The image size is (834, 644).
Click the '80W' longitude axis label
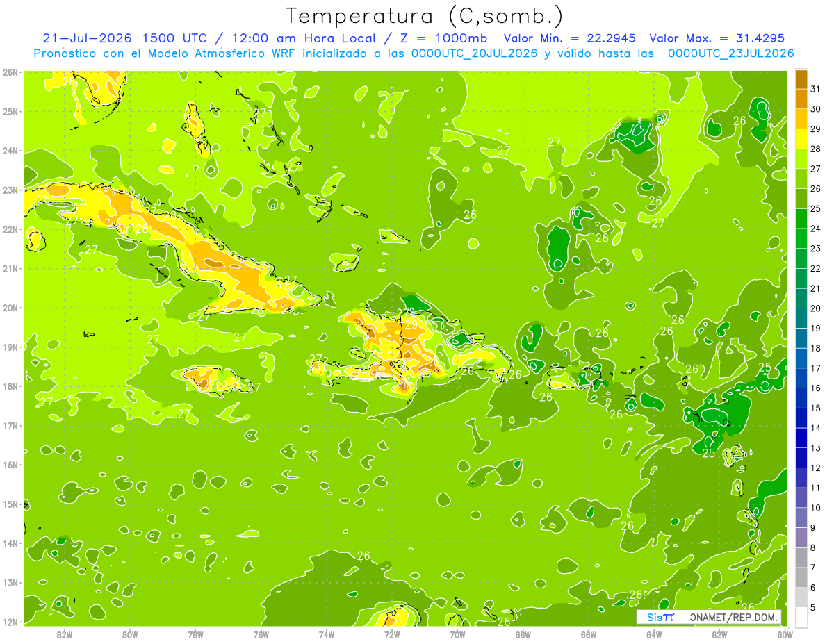[x=130, y=634]
